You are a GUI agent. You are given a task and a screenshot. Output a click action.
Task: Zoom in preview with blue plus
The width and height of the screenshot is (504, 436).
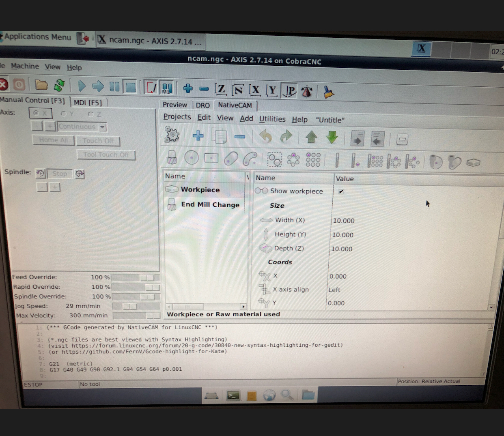(188, 88)
